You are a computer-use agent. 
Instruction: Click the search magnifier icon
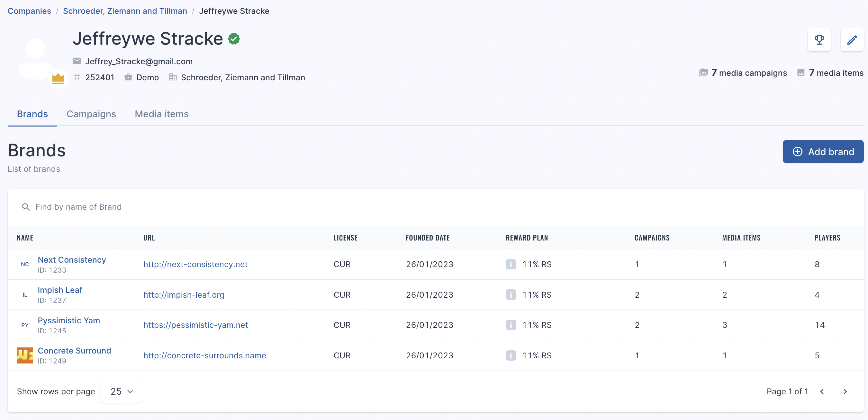26,207
